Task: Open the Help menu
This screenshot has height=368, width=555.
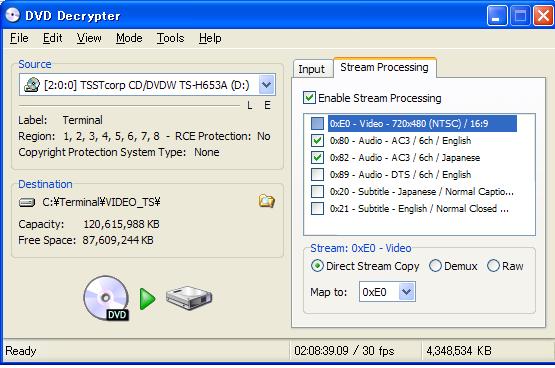Action: click(210, 38)
